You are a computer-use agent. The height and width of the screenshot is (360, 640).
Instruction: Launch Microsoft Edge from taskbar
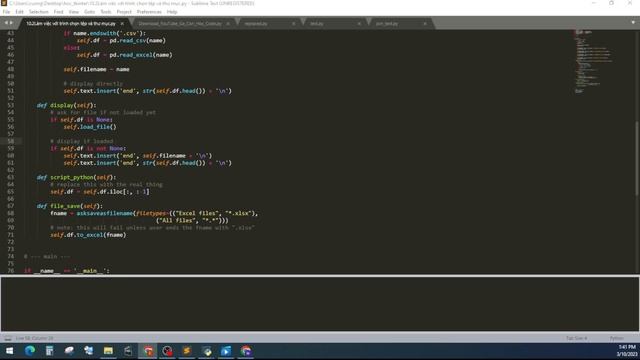tap(29, 351)
